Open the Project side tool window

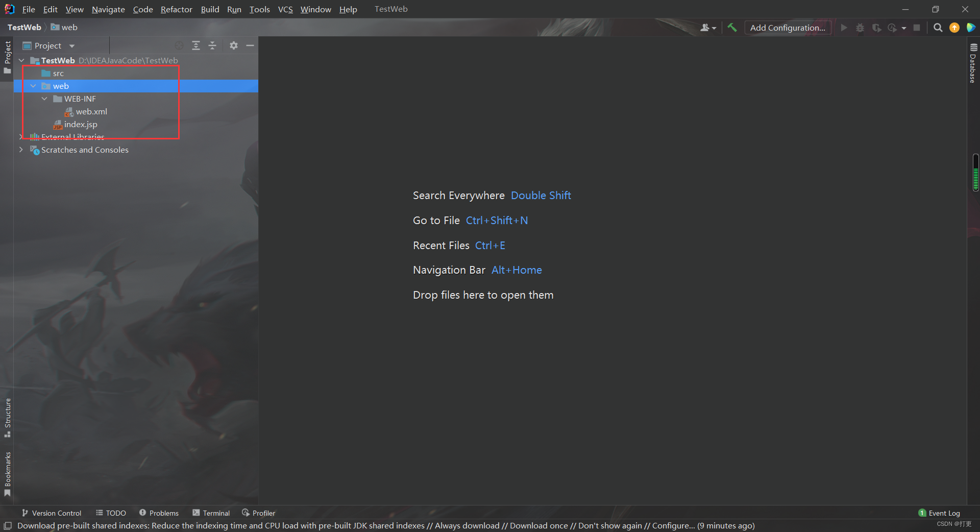tap(7, 57)
